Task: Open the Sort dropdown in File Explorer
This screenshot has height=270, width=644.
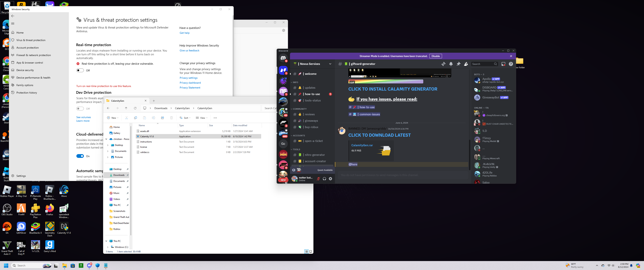Action: point(185,118)
